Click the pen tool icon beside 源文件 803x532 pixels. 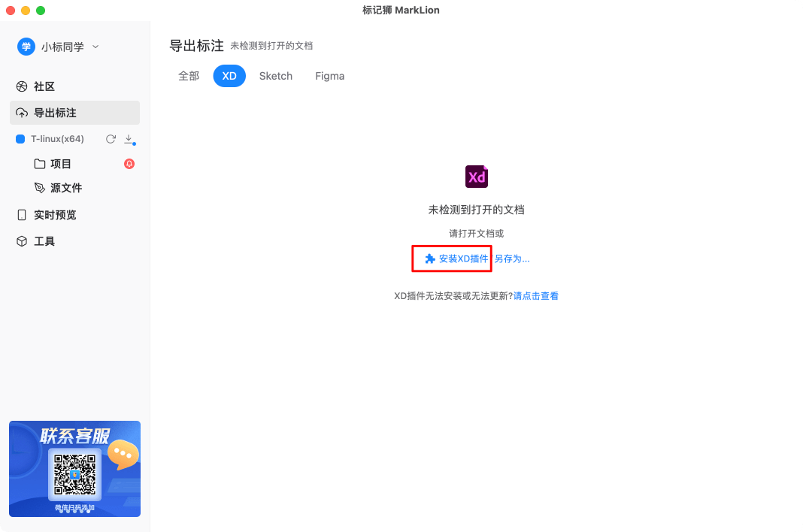[x=39, y=188]
